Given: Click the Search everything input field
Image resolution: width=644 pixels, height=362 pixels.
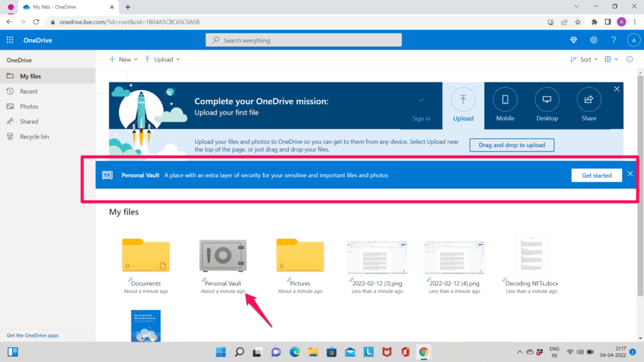Looking at the screenshot, I should pos(303,40).
